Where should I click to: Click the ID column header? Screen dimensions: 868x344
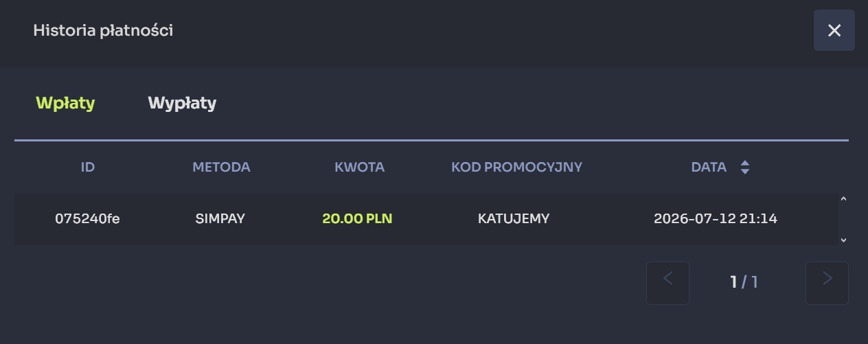tap(87, 167)
